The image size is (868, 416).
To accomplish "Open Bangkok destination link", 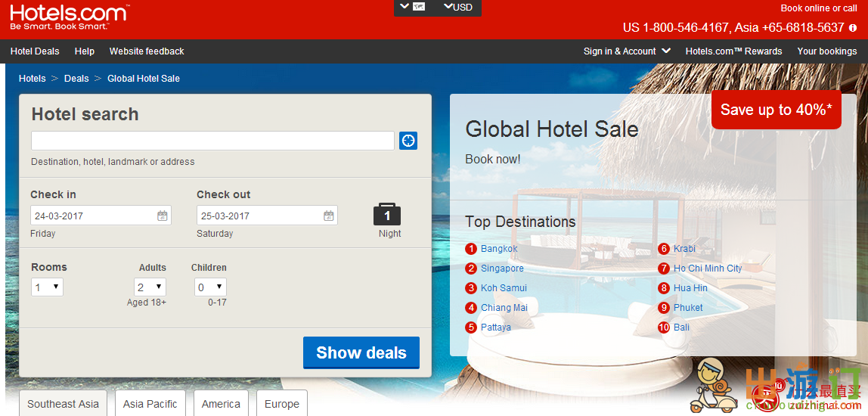I will tap(499, 249).
